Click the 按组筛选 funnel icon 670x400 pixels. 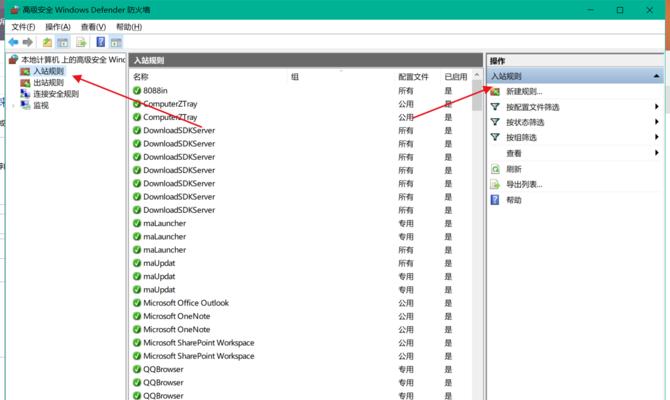click(x=495, y=137)
